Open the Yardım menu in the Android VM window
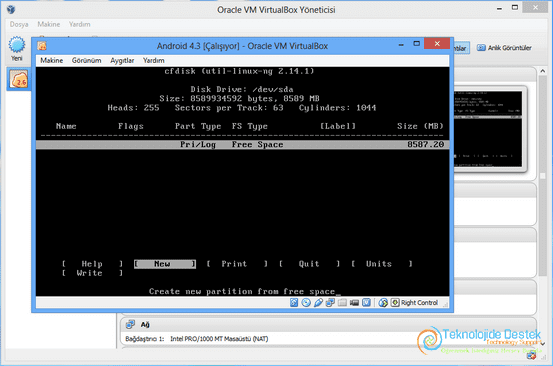553x366 pixels. pyautogui.click(x=153, y=60)
